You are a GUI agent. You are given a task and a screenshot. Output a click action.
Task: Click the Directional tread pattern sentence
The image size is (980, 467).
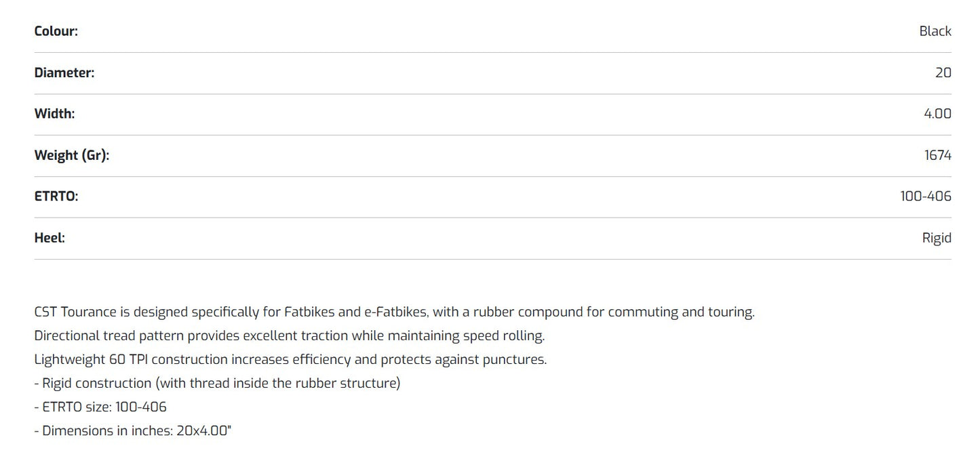point(290,336)
